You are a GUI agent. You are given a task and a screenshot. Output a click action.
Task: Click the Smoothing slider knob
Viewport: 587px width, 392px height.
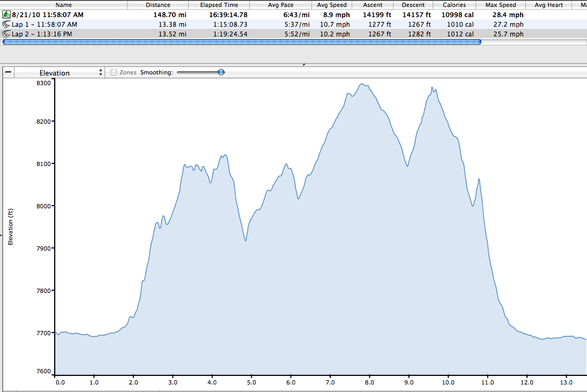(221, 72)
